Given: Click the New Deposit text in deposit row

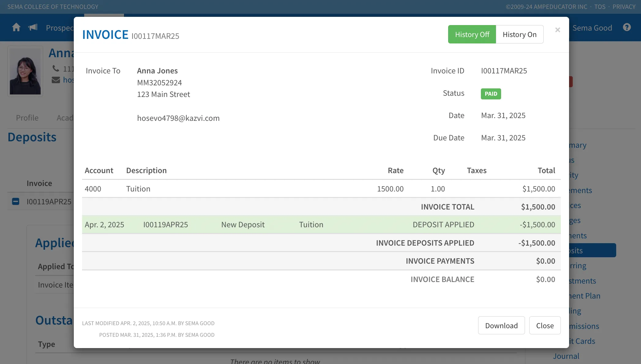Looking at the screenshot, I should coord(243,225).
